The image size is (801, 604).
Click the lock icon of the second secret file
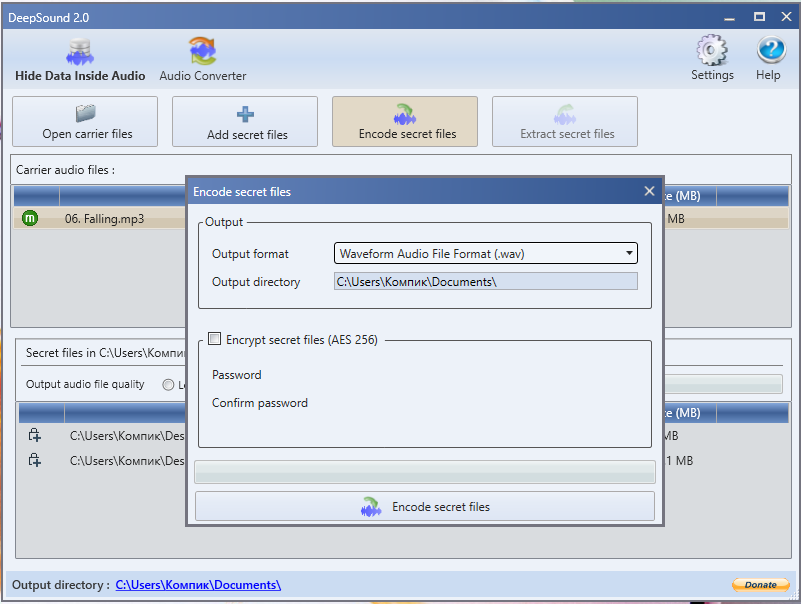point(35,460)
